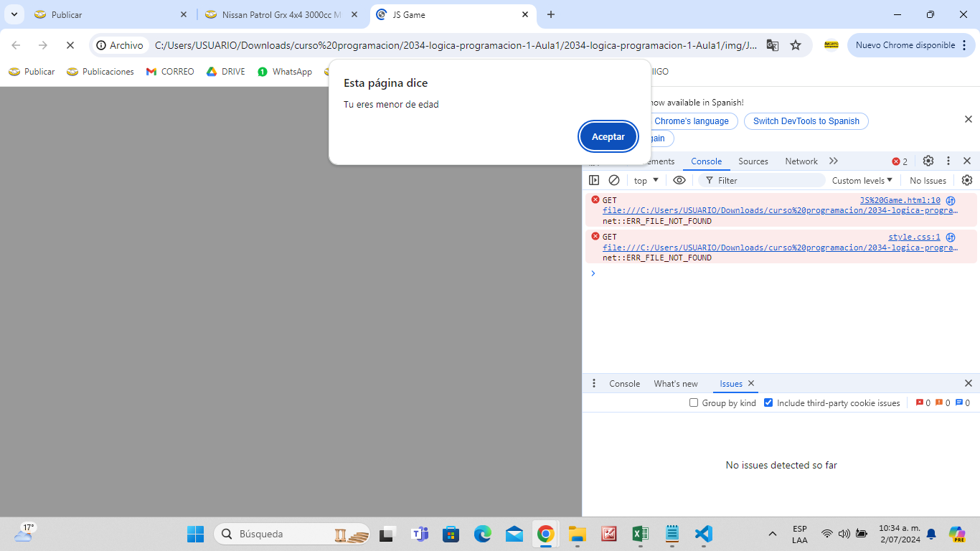Click the console Filter input field
Screen dimensions: 980x551
coord(762,181)
